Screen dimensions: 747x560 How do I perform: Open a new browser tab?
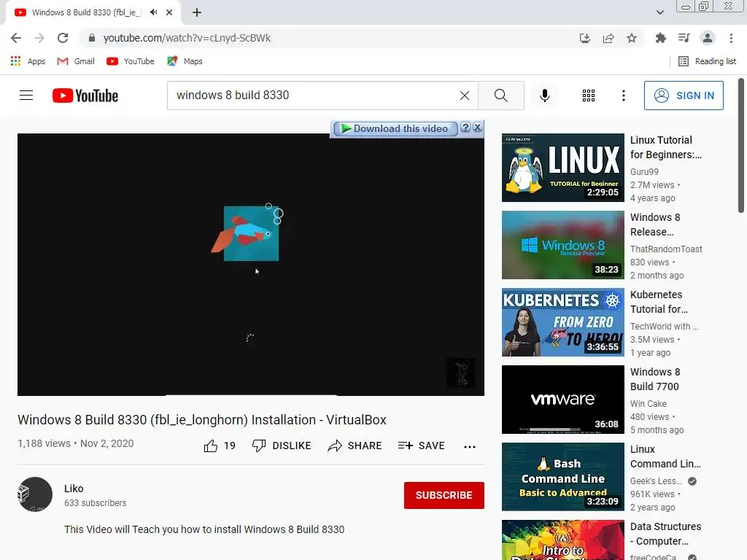pyautogui.click(x=197, y=12)
